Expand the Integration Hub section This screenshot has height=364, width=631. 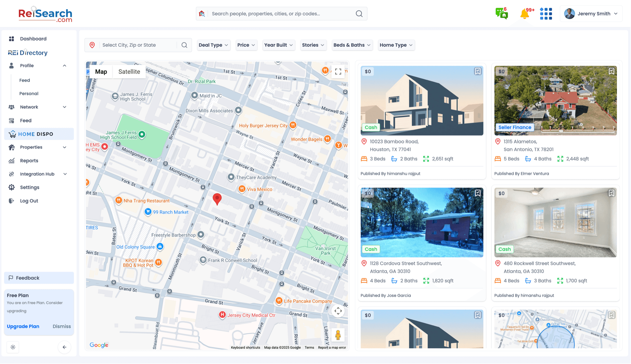click(65, 174)
